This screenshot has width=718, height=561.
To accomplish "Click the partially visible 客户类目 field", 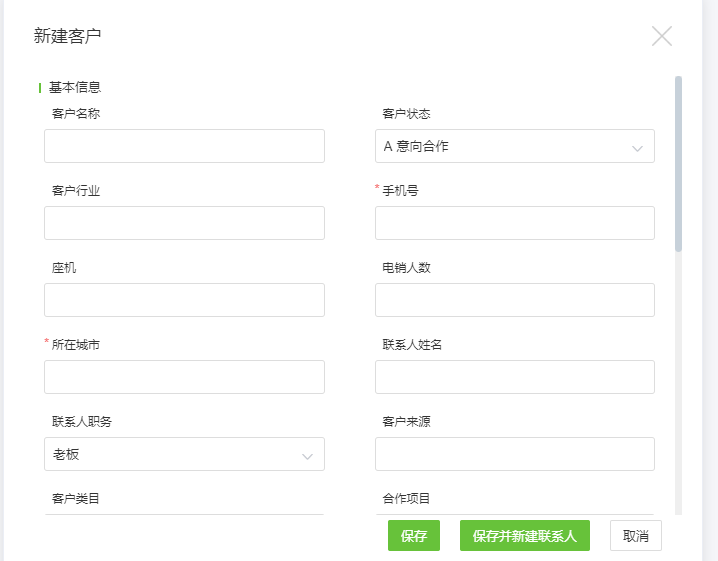I will click(185, 515).
